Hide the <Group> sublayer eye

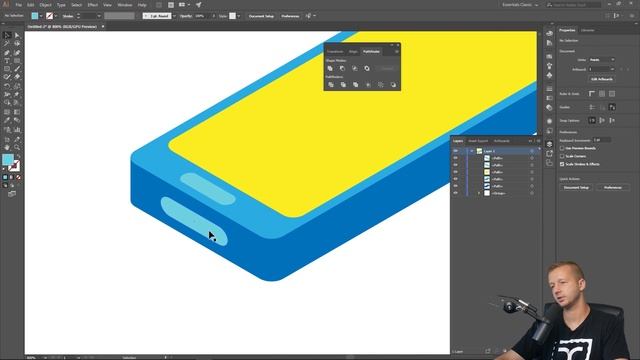pyautogui.click(x=456, y=193)
